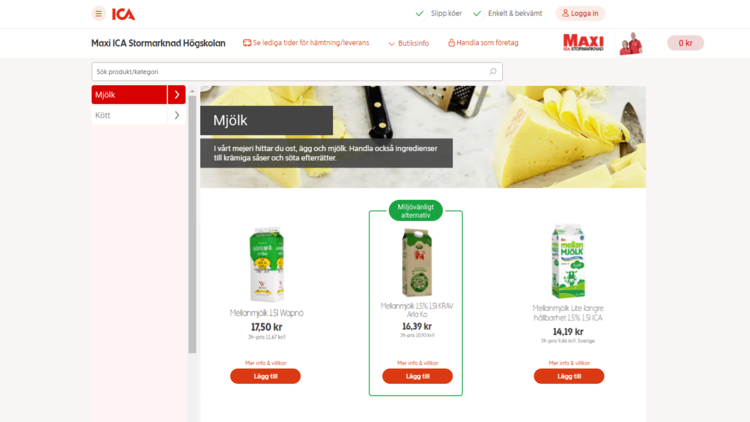
Task: Click the Wapnö milk carton image
Action: (x=266, y=265)
